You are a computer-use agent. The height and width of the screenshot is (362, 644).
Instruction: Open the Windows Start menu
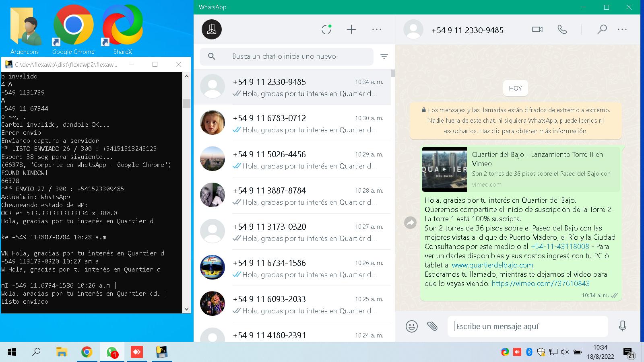coord(12,352)
